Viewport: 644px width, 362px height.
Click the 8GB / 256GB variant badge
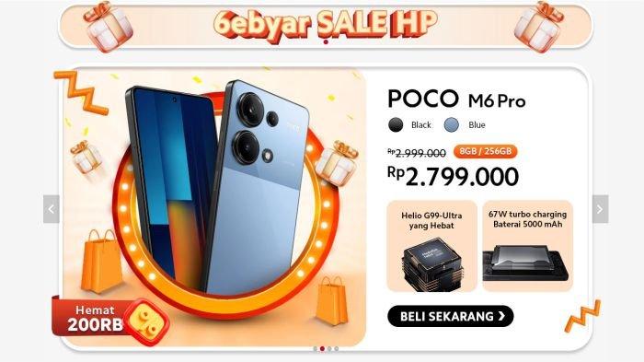pyautogui.click(x=486, y=151)
